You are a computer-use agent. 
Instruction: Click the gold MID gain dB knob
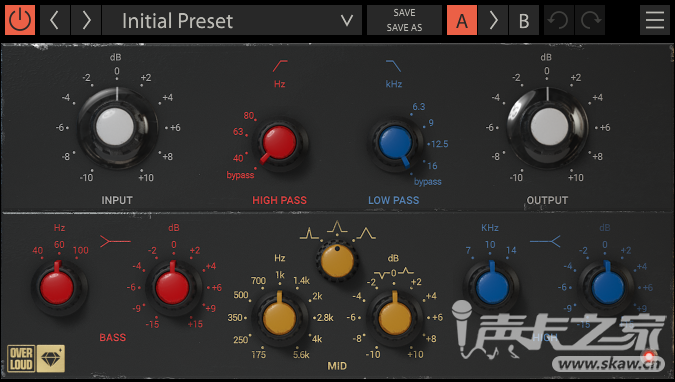tap(395, 318)
